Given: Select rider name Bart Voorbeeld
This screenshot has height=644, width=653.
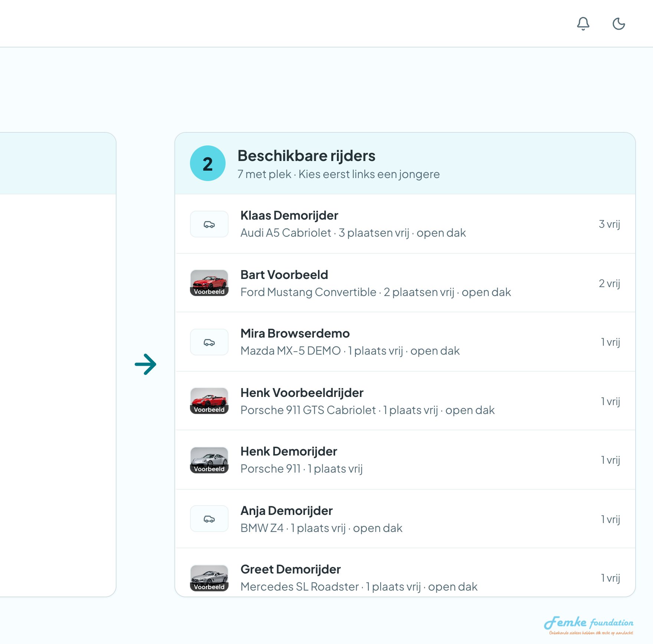Looking at the screenshot, I should tap(284, 275).
